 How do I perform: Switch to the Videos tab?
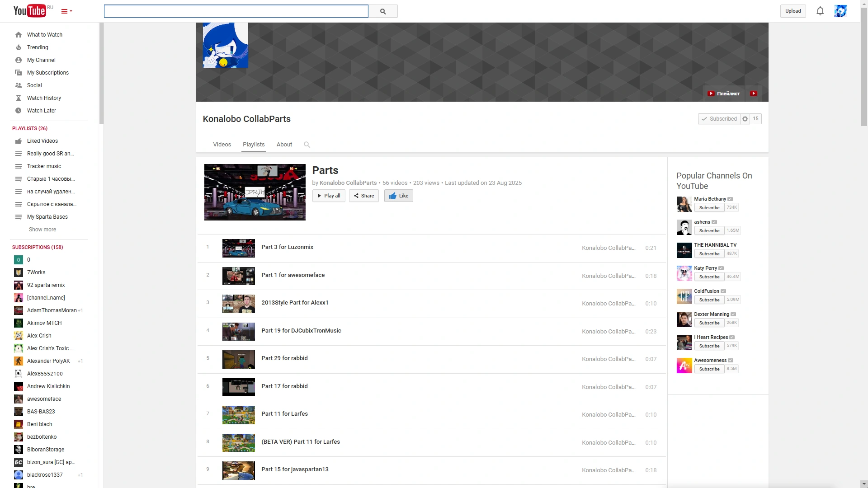(x=222, y=145)
